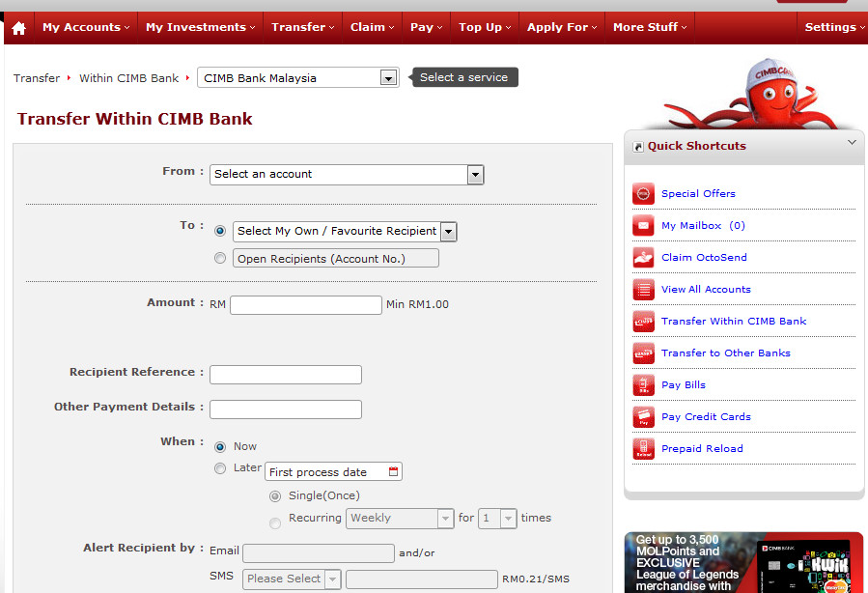Select the Recurring radio button

point(274,523)
